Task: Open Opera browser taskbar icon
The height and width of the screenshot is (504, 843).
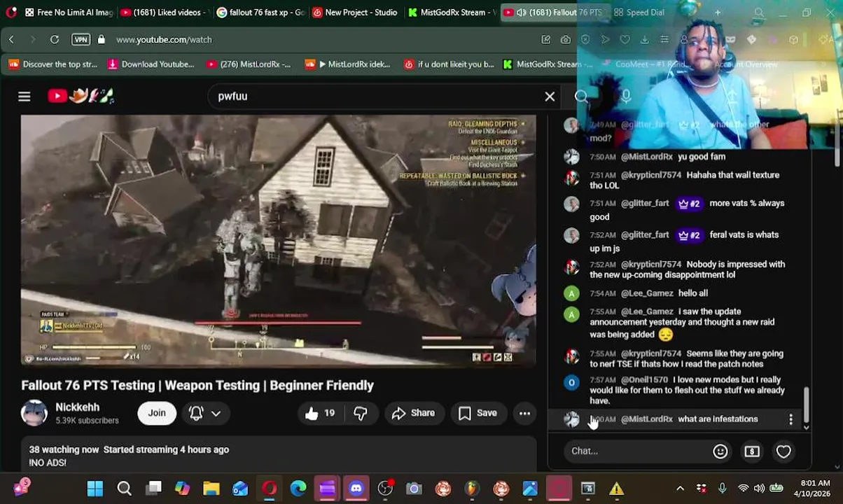Action: (x=270, y=489)
